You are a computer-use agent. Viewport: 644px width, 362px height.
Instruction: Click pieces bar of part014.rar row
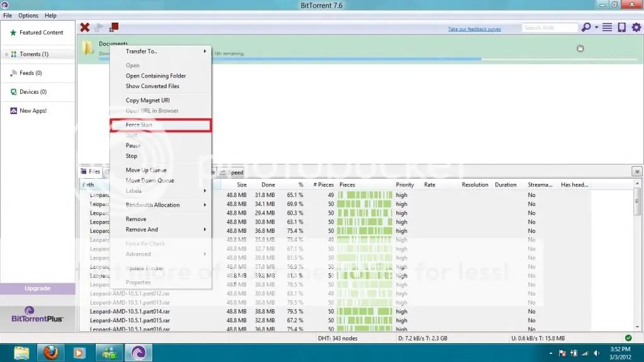364,312
